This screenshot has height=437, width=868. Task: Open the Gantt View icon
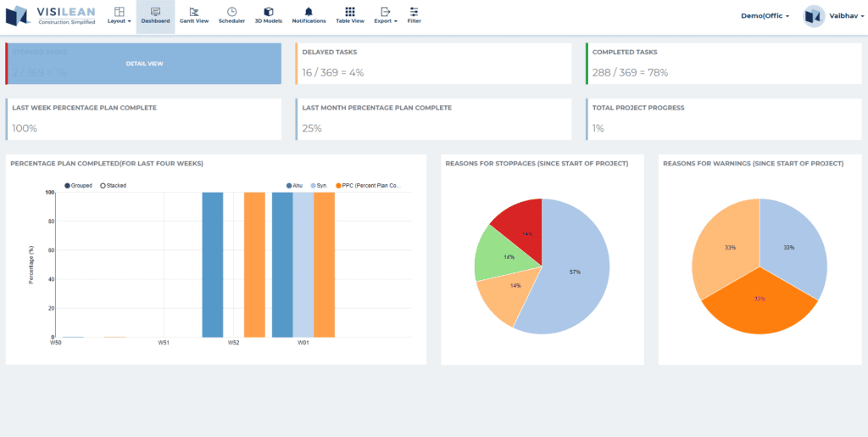tap(194, 12)
